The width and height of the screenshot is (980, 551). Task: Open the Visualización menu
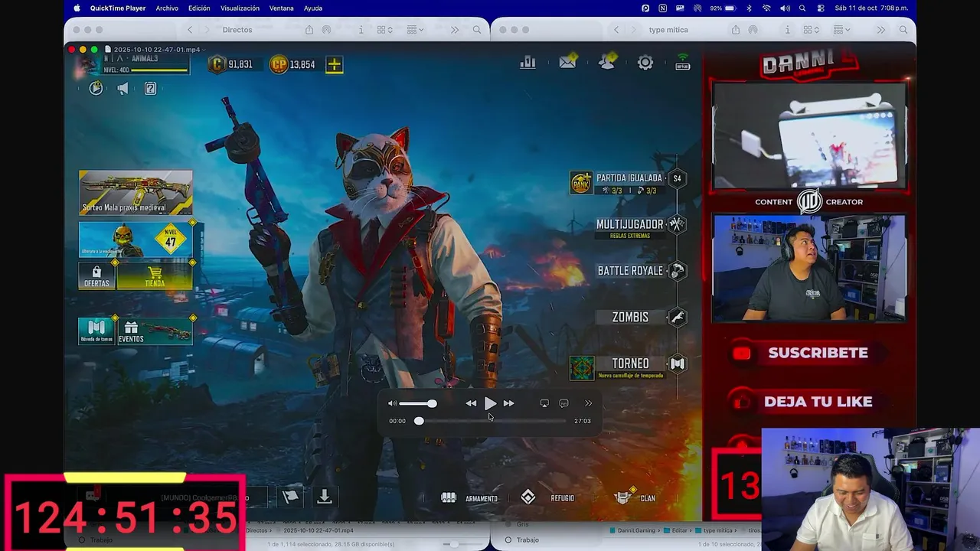click(240, 8)
